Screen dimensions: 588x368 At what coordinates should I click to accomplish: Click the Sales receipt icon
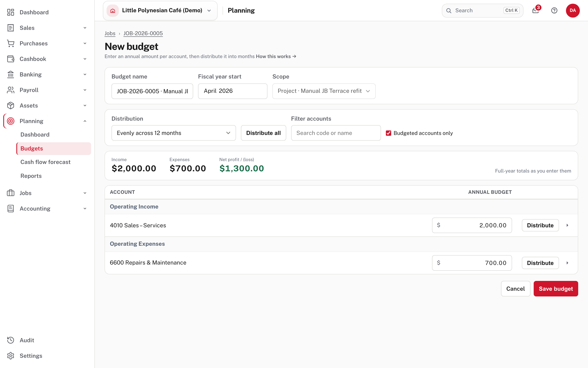tap(10, 28)
